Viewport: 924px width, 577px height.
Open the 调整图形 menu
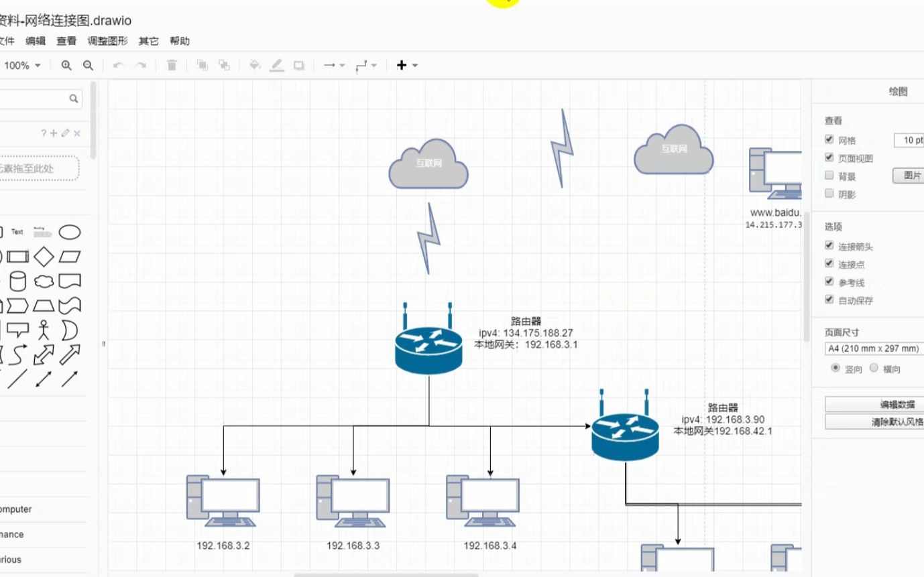107,41
